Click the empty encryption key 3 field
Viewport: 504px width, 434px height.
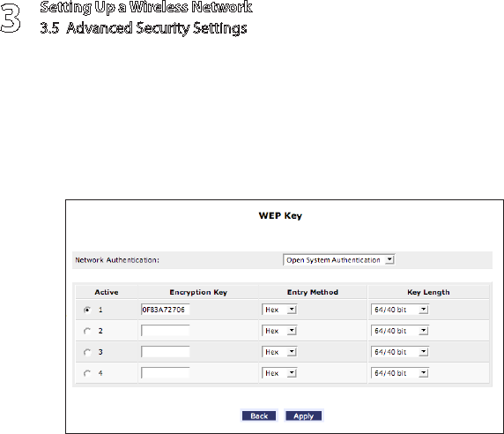(x=166, y=352)
